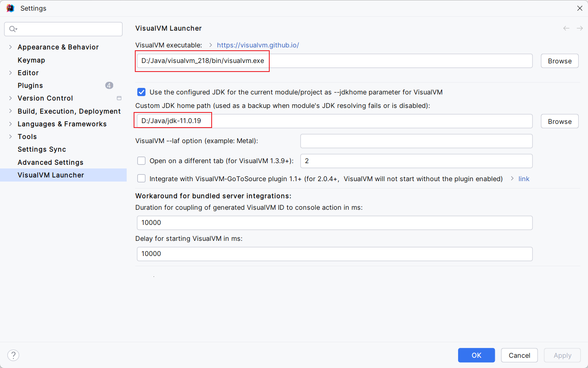Click the forward navigation arrow

(579, 28)
